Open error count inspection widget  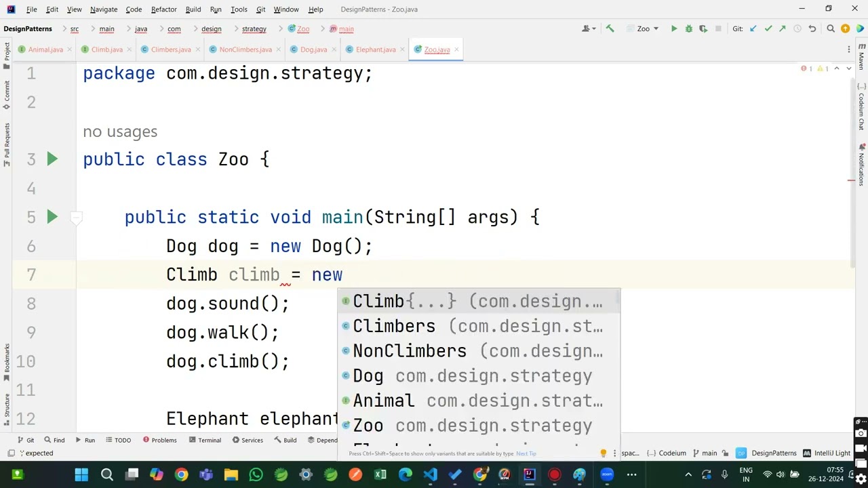[815, 68]
